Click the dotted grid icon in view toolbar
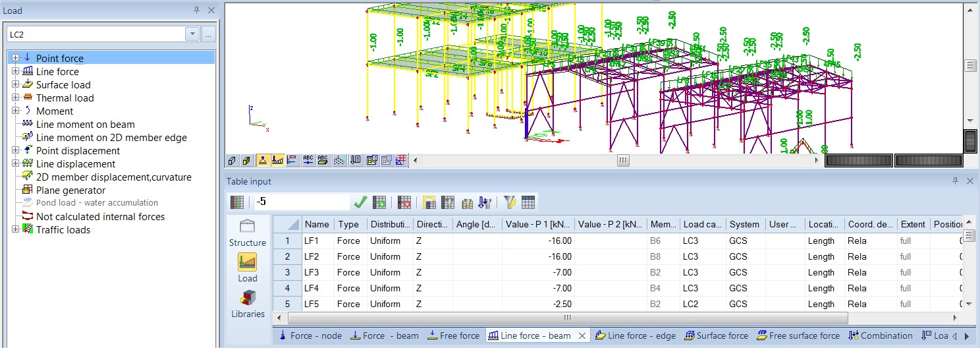Screen dimensions: 980x348 point(339,160)
